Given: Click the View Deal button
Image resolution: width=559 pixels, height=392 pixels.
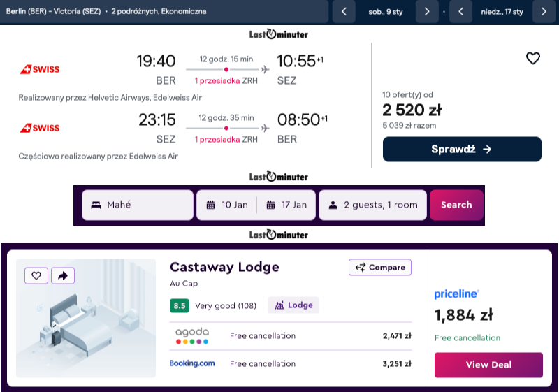Looking at the screenshot, I should [488, 365].
